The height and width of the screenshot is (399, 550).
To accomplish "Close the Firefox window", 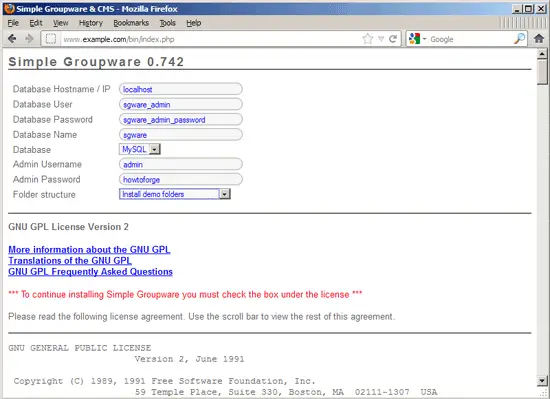I will tap(541, 9).
